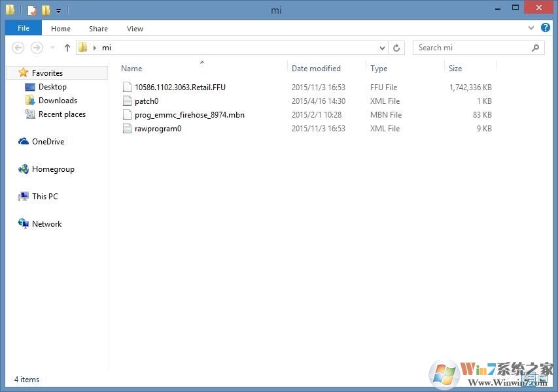Click the Forward navigation arrow

tap(37, 48)
